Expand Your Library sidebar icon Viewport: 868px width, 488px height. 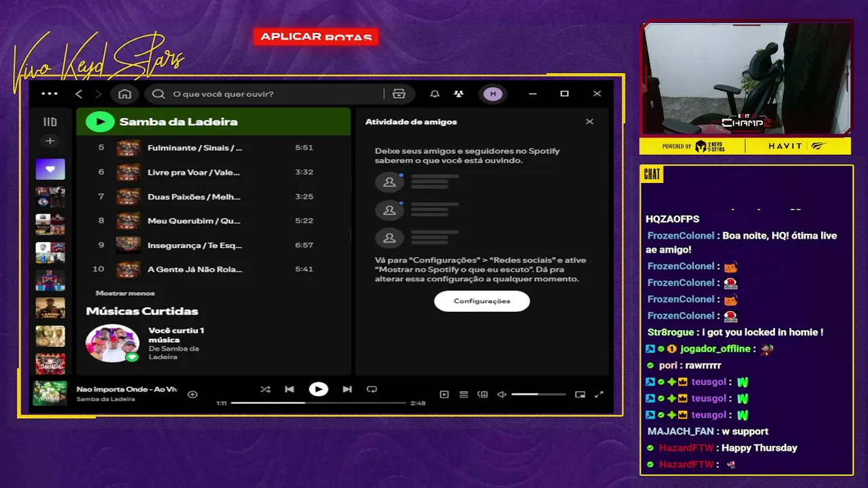click(x=50, y=122)
